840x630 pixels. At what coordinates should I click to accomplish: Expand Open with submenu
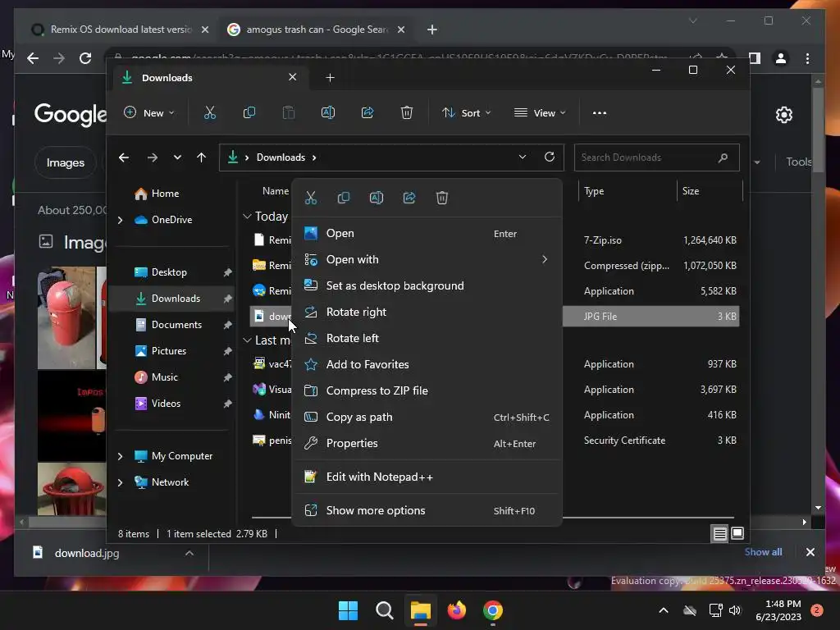point(427,260)
